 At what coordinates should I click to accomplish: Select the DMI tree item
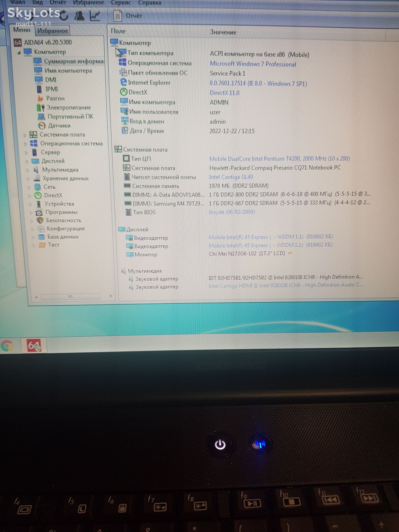pos(50,80)
